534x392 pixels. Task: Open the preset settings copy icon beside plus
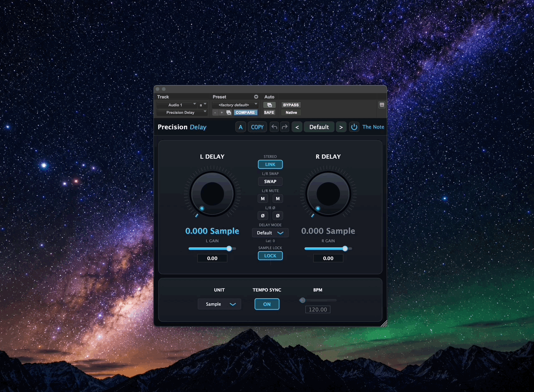point(229,113)
